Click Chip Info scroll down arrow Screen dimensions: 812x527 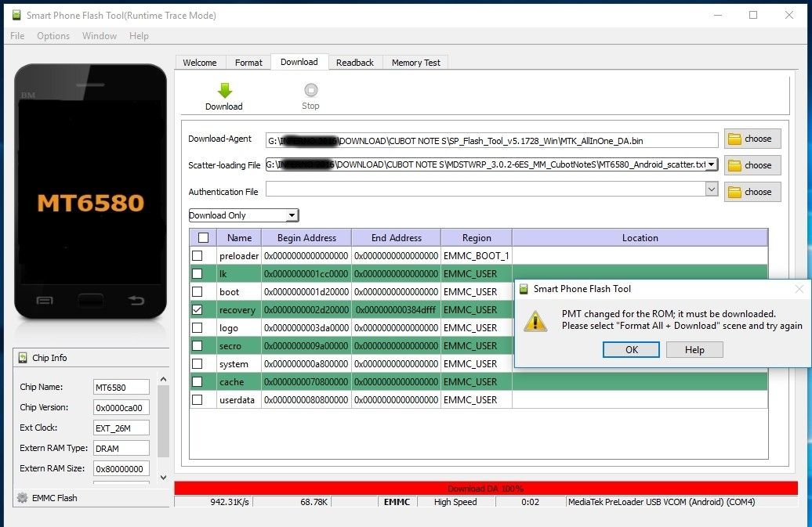(163, 478)
